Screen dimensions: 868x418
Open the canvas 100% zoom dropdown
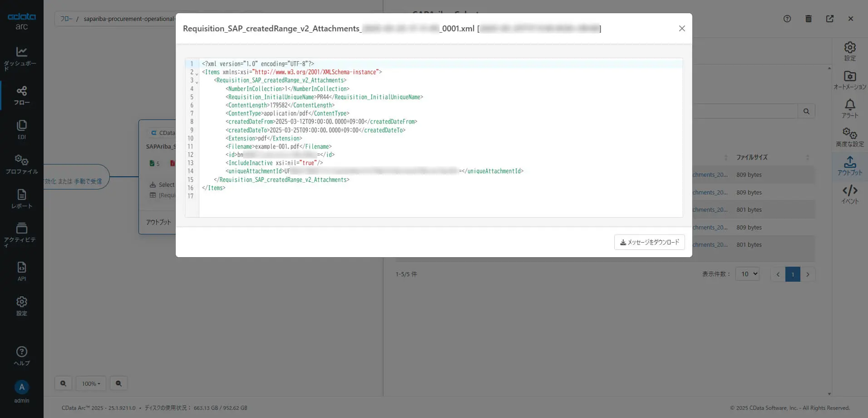91,383
